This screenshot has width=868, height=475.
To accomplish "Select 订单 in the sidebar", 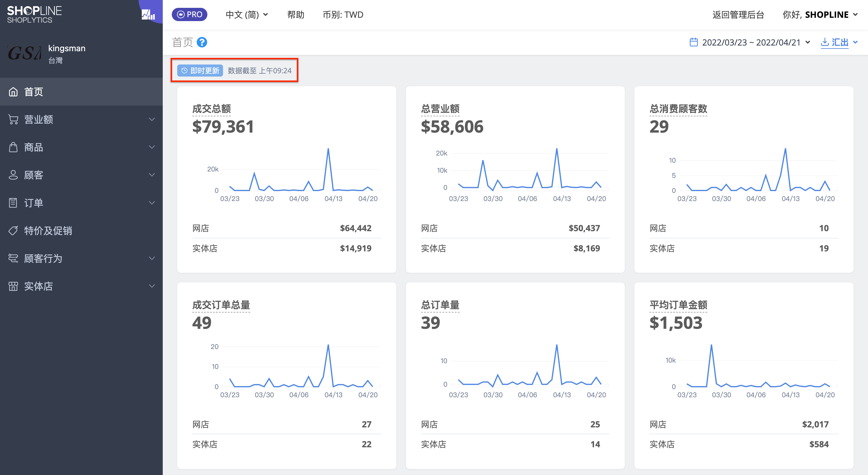I will (81, 203).
